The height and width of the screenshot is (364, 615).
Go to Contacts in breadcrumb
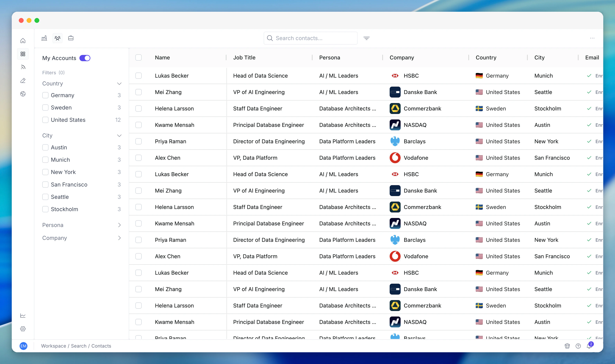tap(101, 346)
